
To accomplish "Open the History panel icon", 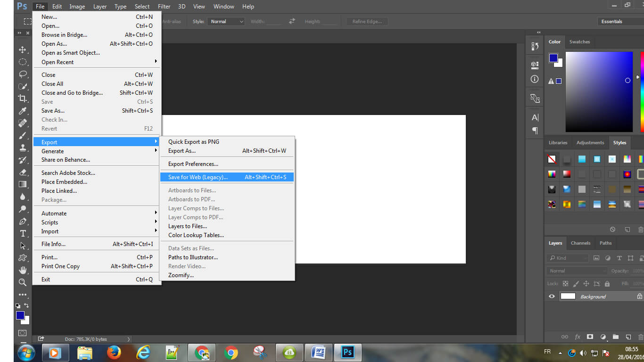I will (535, 46).
